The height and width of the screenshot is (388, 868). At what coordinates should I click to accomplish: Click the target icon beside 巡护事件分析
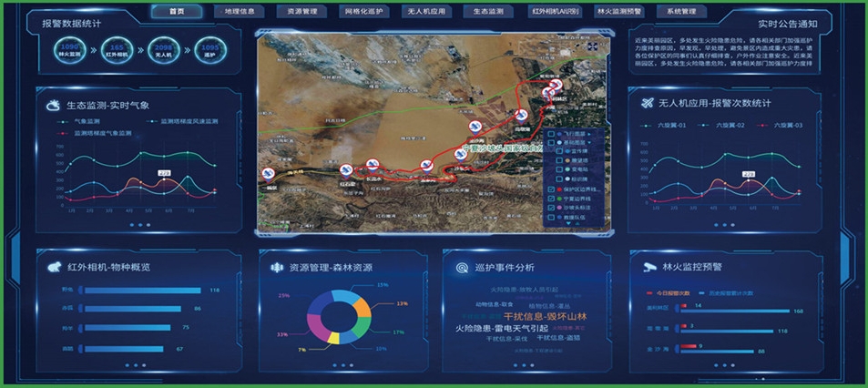462,268
